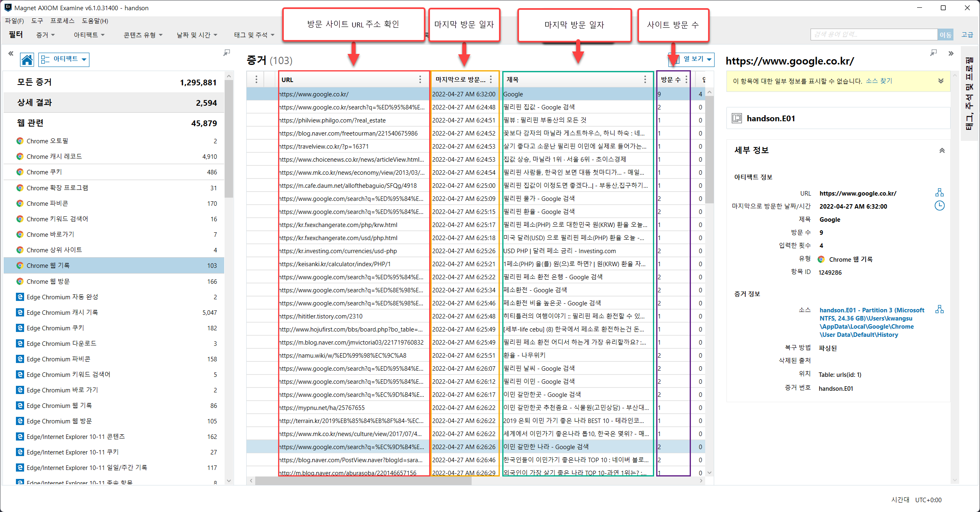The width and height of the screenshot is (980, 512).
Task: Expand the 날짜 및 시간 filter
Action: 197,35
